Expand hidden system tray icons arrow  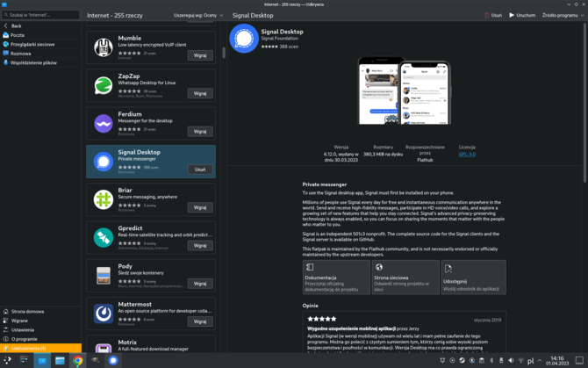539,360
